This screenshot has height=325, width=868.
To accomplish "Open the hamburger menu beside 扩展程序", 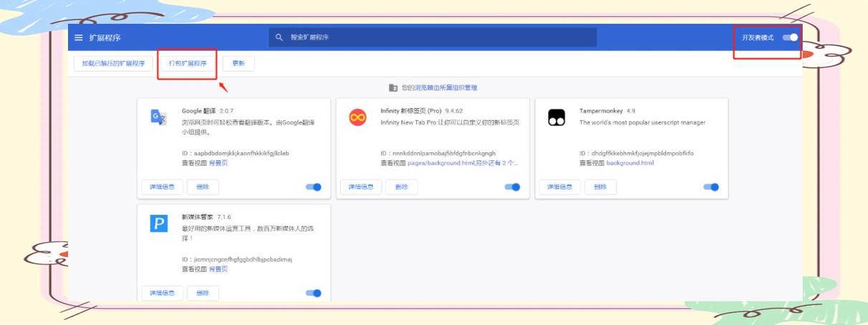I will pyautogui.click(x=79, y=37).
